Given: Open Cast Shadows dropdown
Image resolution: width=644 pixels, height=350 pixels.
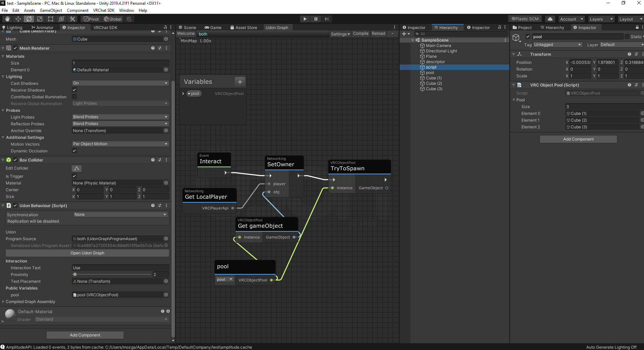Looking at the screenshot, I should (120, 83).
